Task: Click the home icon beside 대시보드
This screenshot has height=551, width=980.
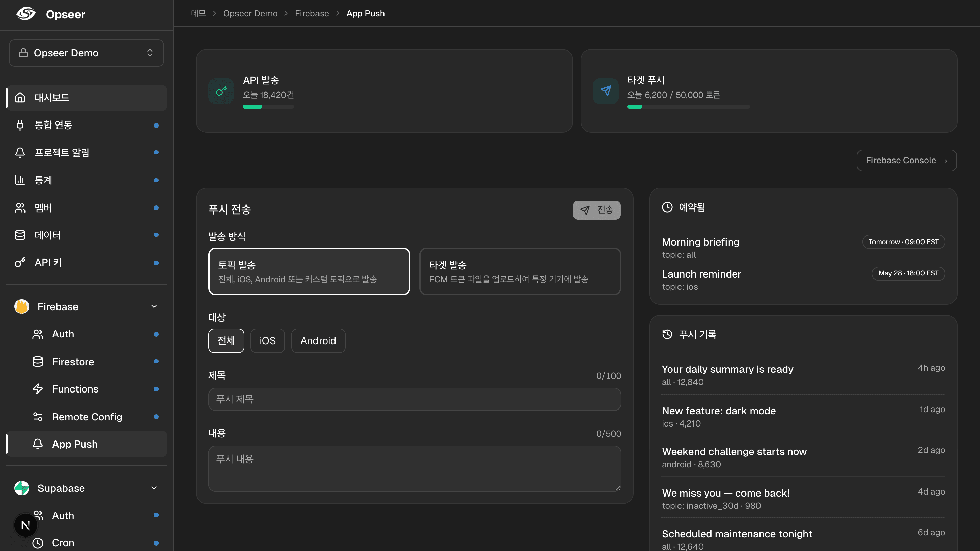Action: tap(20, 98)
